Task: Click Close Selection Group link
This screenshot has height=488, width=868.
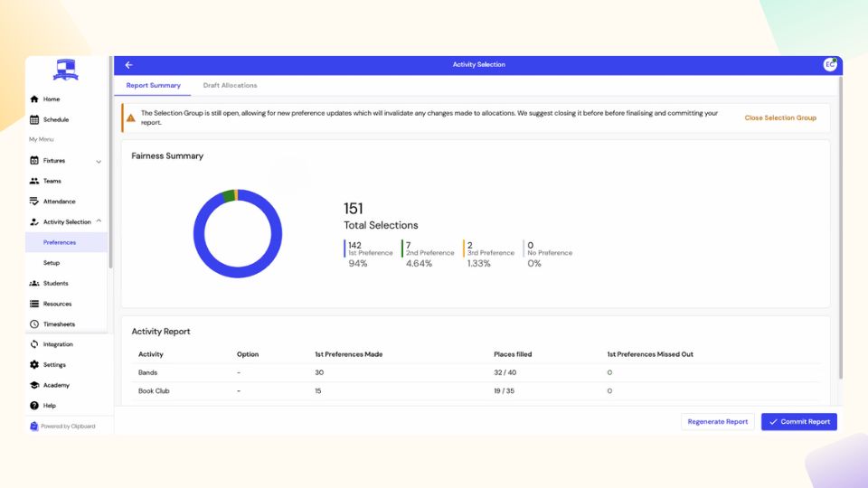Action: pyautogui.click(x=780, y=117)
